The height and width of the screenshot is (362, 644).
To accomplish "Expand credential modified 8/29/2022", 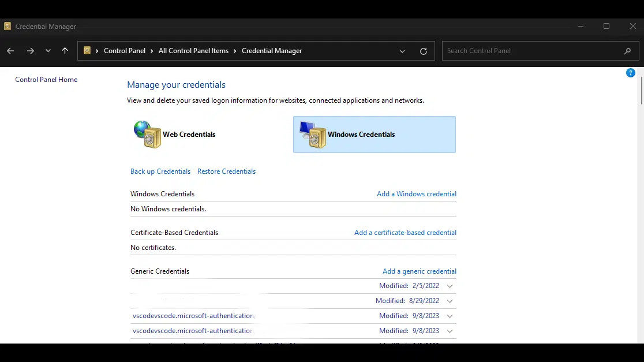I will (x=450, y=301).
